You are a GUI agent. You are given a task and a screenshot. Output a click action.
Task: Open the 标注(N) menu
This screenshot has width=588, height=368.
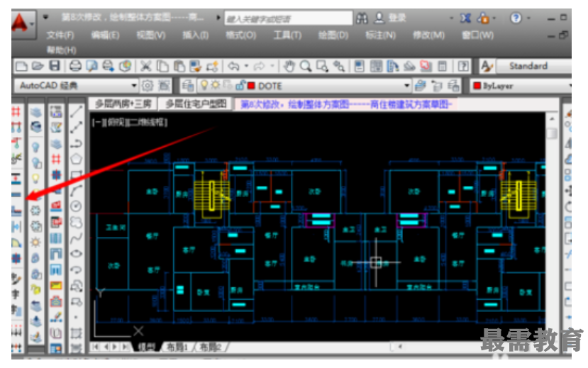381,35
